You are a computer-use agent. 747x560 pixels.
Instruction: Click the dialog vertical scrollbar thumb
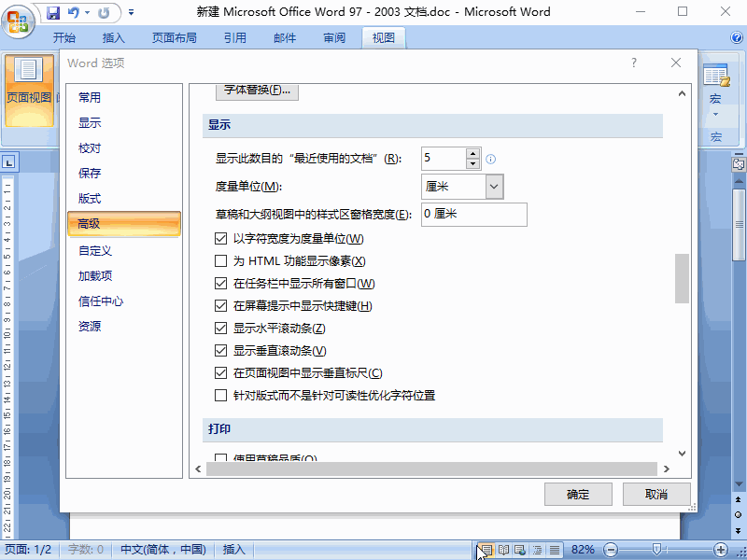[x=682, y=278]
